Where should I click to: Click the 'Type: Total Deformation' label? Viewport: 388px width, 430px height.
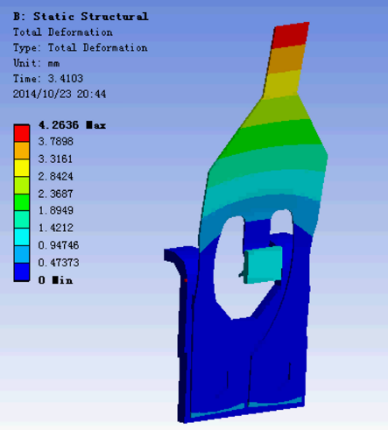(80, 48)
